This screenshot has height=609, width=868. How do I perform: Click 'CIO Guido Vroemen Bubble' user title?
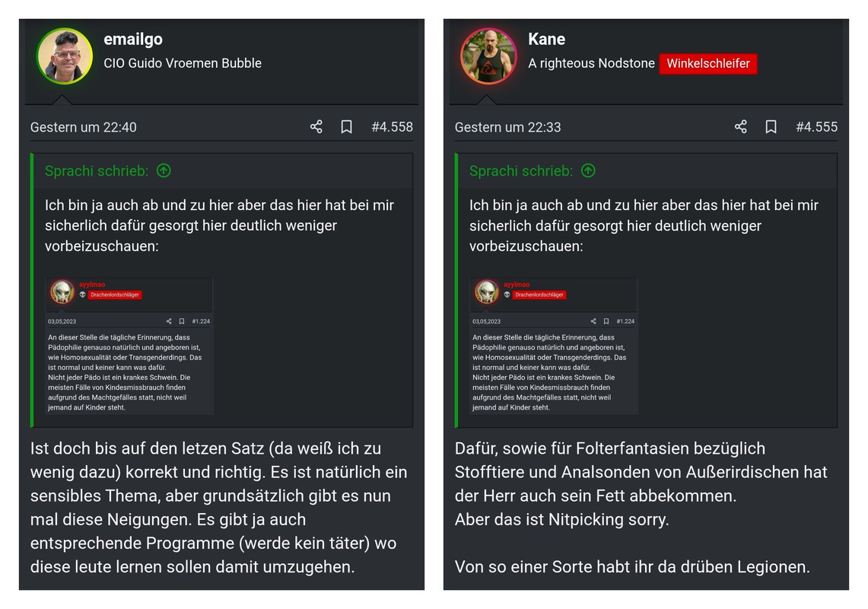(x=182, y=63)
